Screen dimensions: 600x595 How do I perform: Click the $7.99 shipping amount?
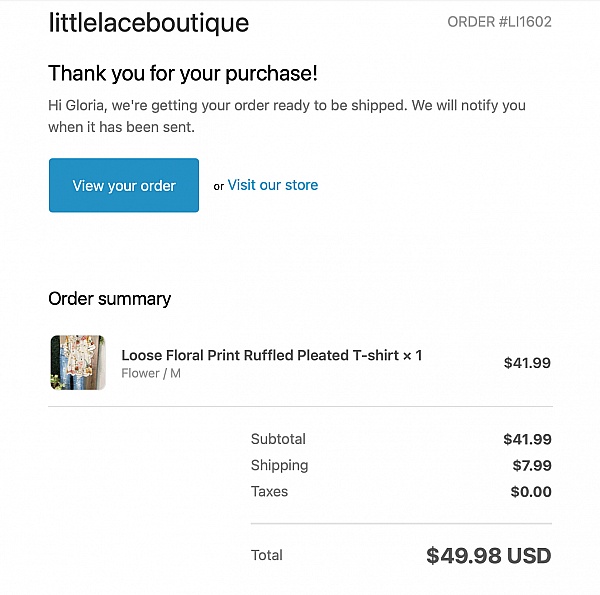coord(531,465)
